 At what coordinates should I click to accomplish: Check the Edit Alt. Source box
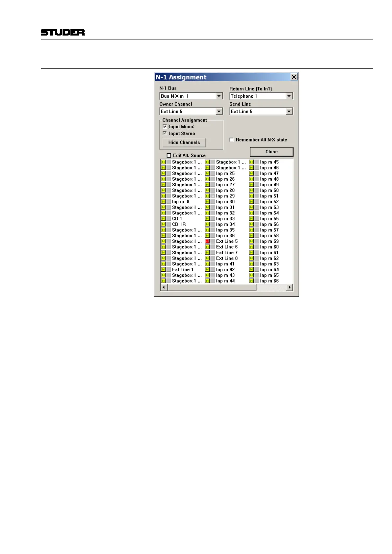169,155
